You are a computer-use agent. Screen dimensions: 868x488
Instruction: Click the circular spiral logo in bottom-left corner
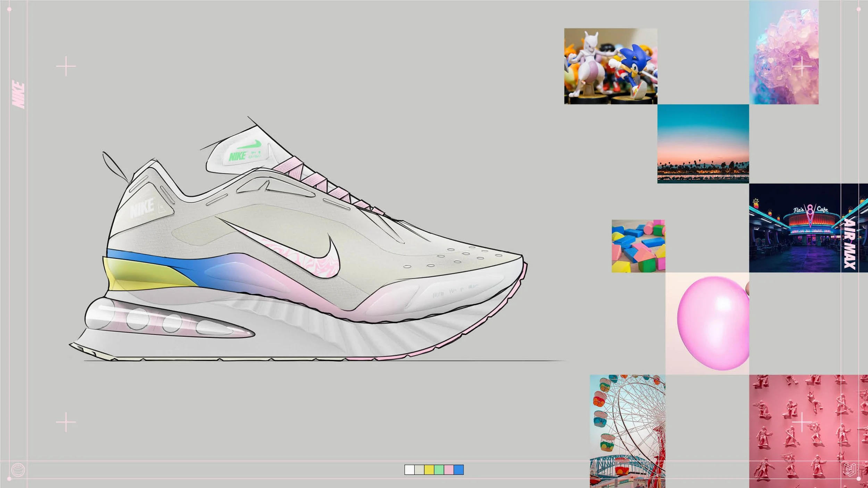coord(18,470)
